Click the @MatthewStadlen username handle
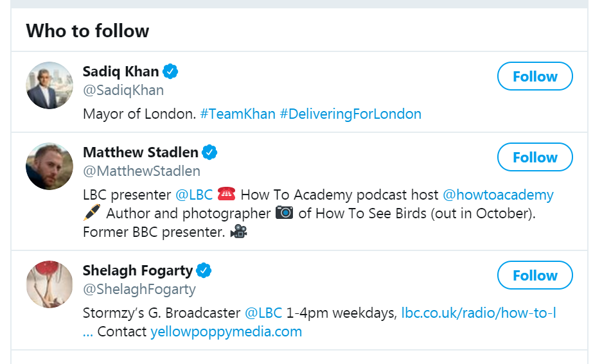Screen dimensions: 602x364 pos(141,171)
